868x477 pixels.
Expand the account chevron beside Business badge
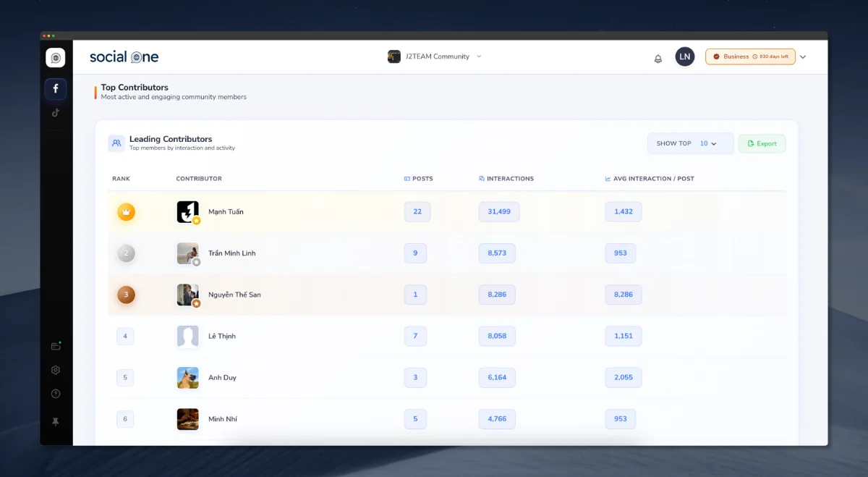[802, 56]
